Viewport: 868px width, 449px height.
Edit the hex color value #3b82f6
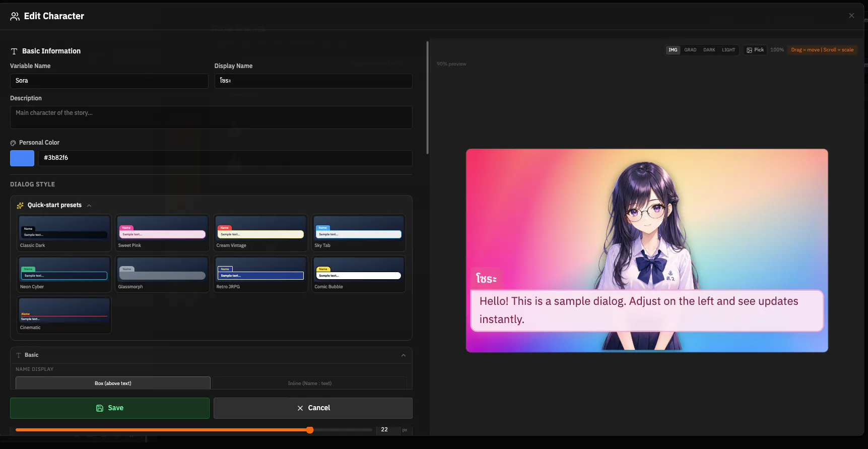click(x=225, y=158)
